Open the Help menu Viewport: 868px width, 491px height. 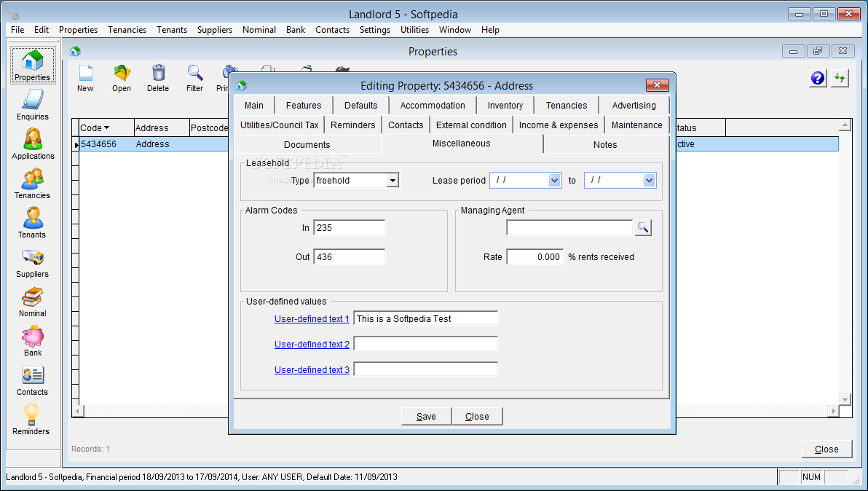tap(491, 30)
